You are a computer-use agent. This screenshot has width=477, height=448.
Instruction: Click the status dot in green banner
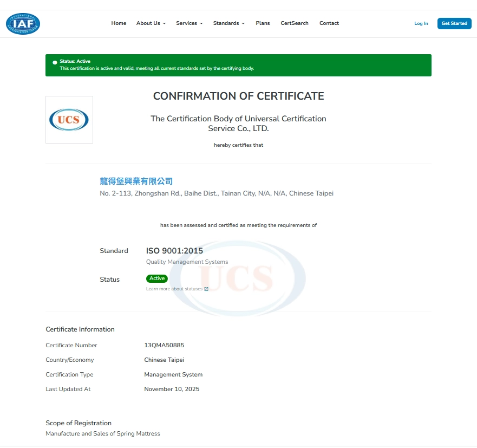(x=55, y=62)
